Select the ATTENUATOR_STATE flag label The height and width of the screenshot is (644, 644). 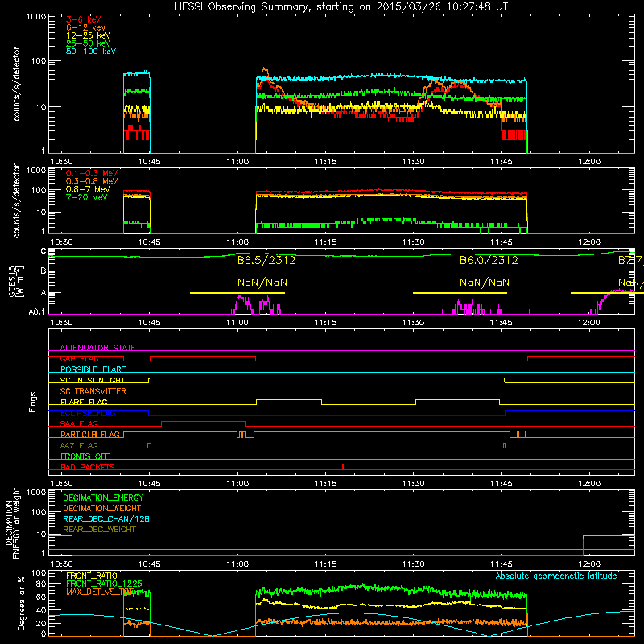pyautogui.click(x=97, y=348)
